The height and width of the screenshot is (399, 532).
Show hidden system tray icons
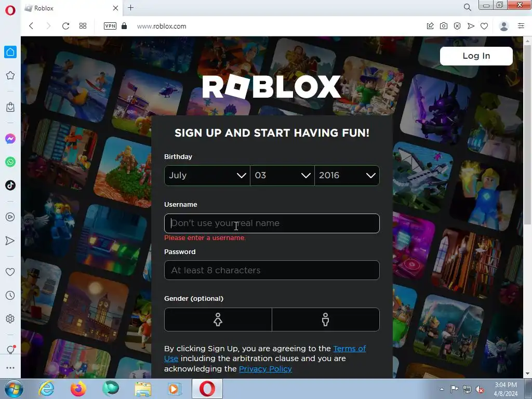coord(442,389)
